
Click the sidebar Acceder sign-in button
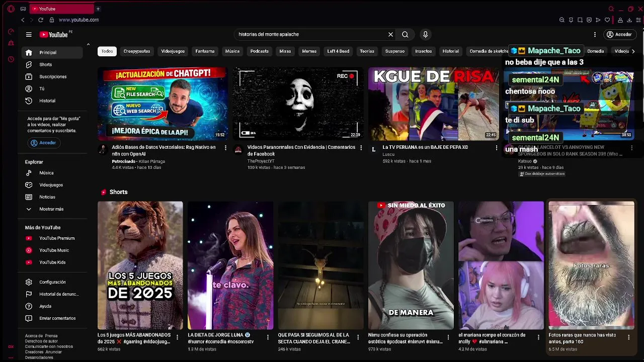pos(44,143)
